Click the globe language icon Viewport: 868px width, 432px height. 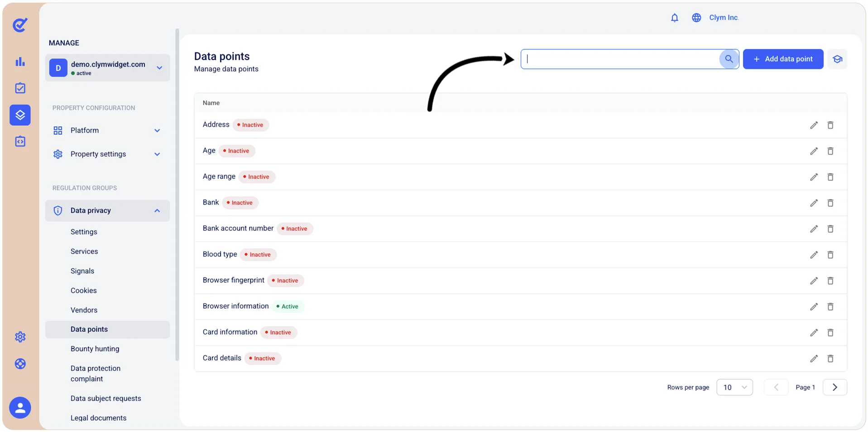696,18
